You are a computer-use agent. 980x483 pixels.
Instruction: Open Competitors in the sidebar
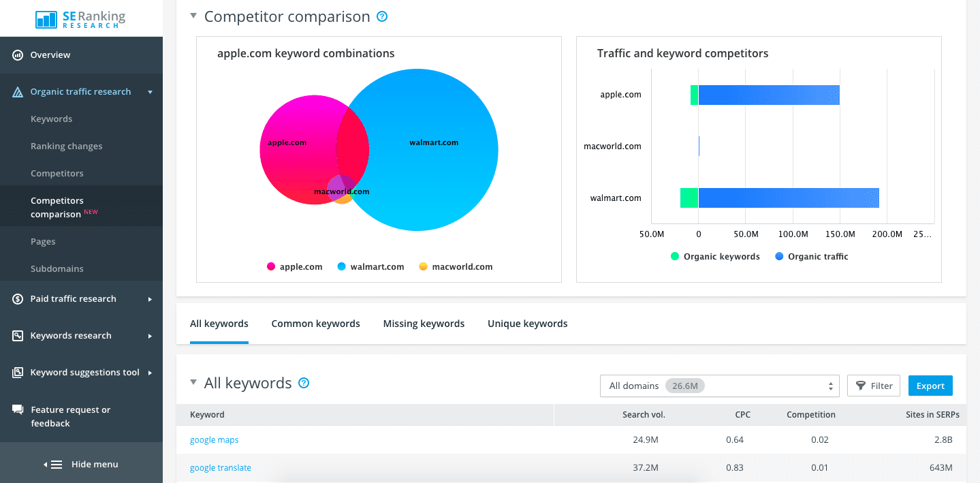[x=57, y=174]
